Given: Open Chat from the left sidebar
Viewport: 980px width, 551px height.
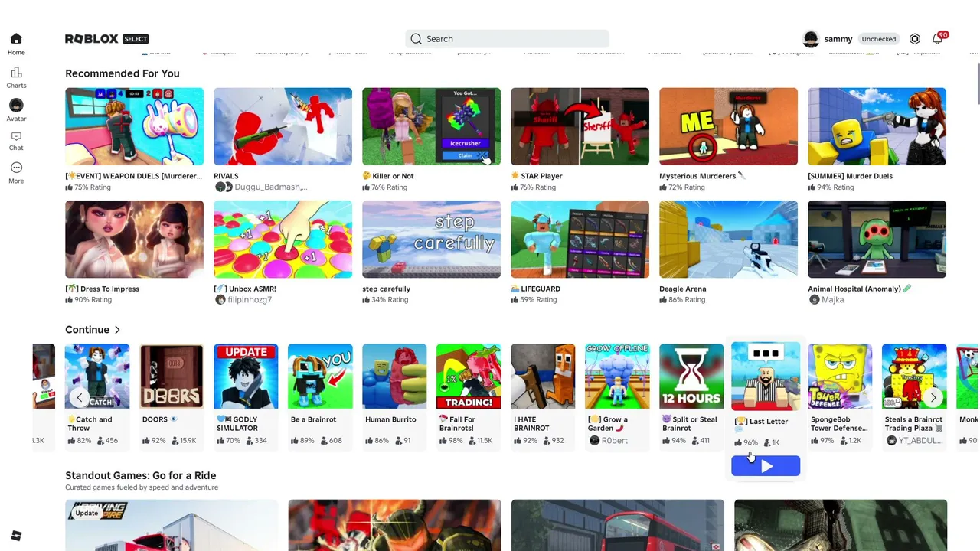Looking at the screenshot, I should click(16, 140).
